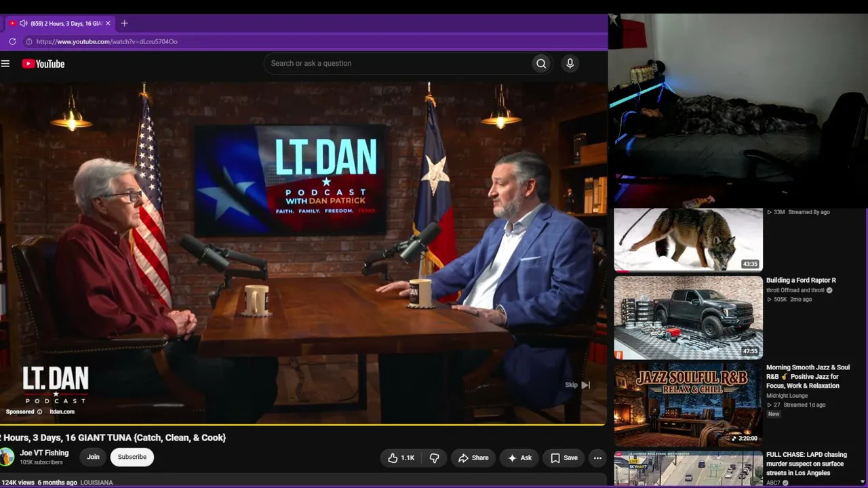This screenshot has height=488, width=868.
Task: Click the '6 months ago' upload date
Action: pos(57,483)
